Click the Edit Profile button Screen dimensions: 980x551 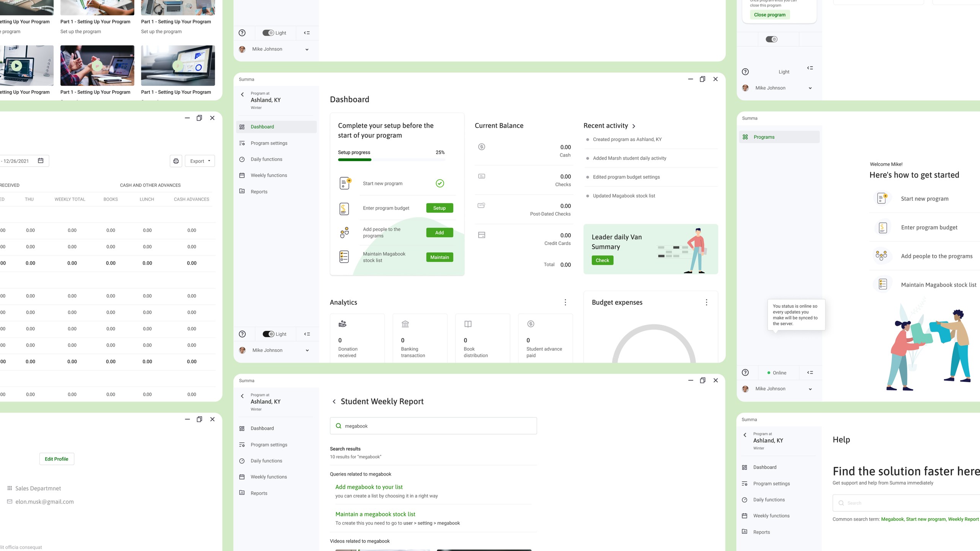pos(56,458)
